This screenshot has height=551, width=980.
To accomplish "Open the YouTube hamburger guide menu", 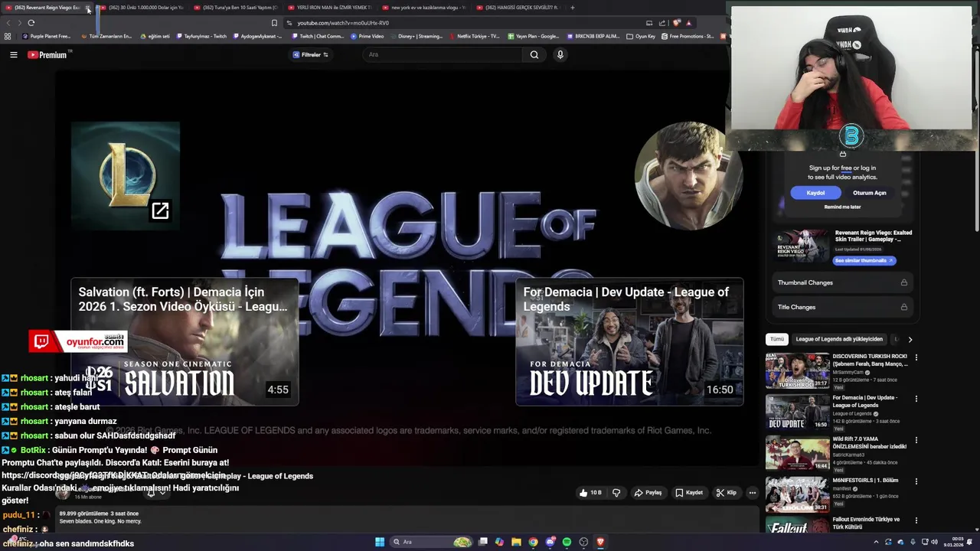I will click(13, 54).
